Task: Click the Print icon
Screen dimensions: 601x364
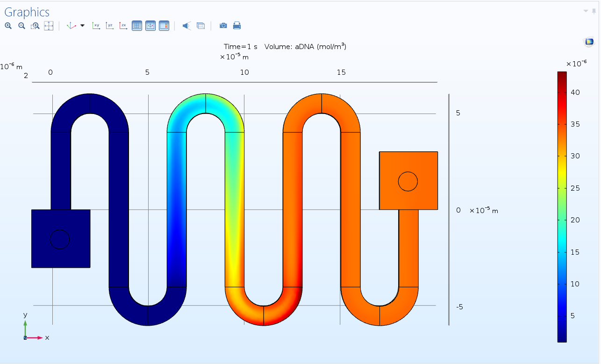Action: click(x=237, y=26)
